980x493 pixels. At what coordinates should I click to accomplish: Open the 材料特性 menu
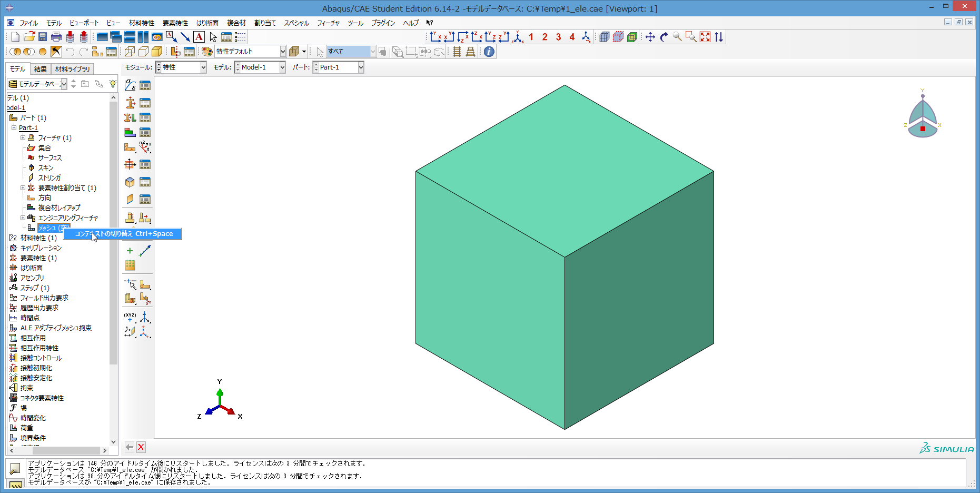click(142, 23)
